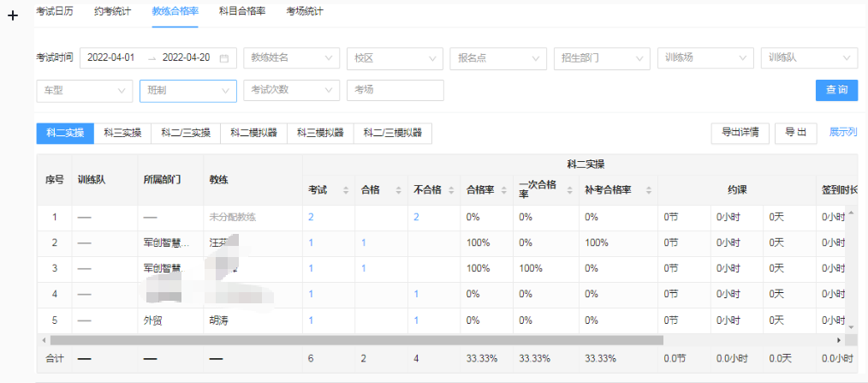Viewport: 868px width, 383px height.
Task: Sort by 不合格 column sort icon
Action: click(449, 190)
